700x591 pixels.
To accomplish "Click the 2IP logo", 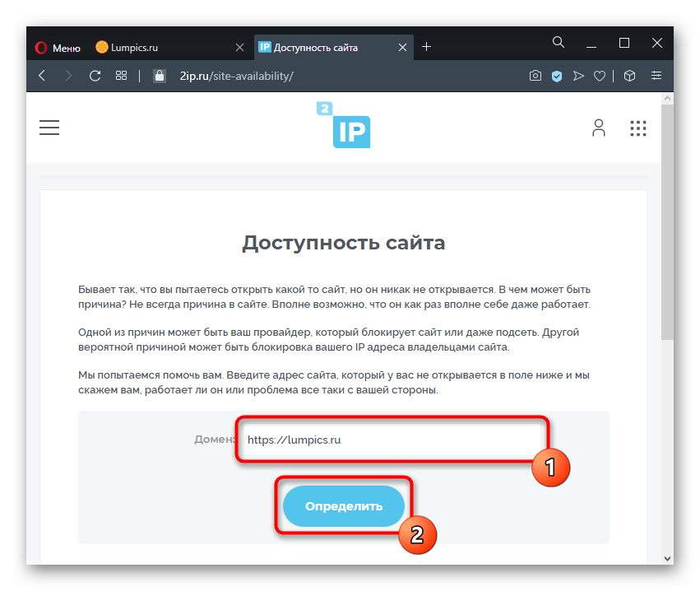I will [343, 124].
